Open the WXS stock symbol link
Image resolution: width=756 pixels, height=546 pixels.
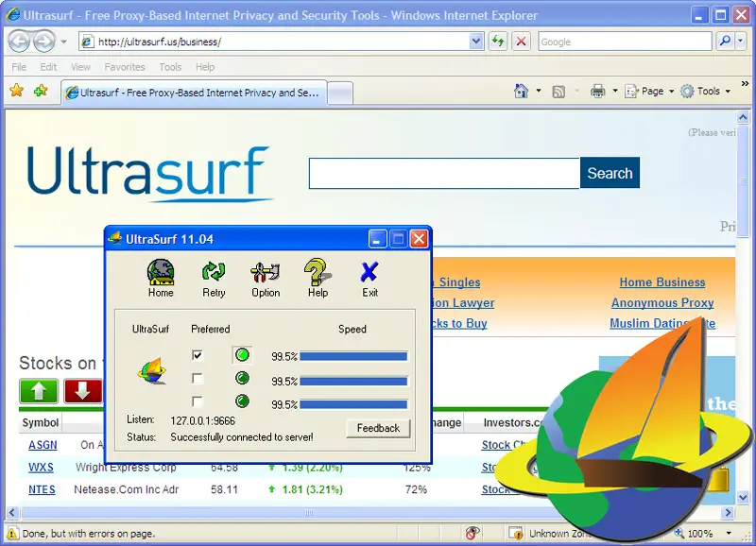[41, 468]
